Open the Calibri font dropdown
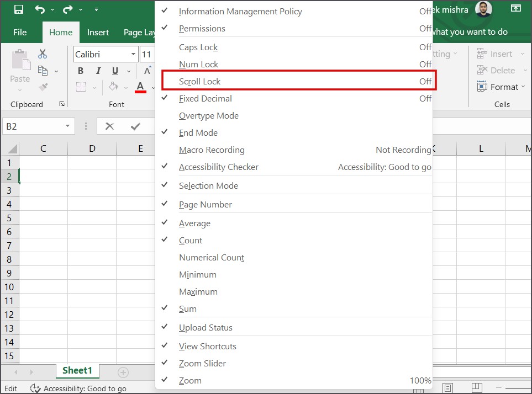The image size is (532, 394). click(133, 54)
